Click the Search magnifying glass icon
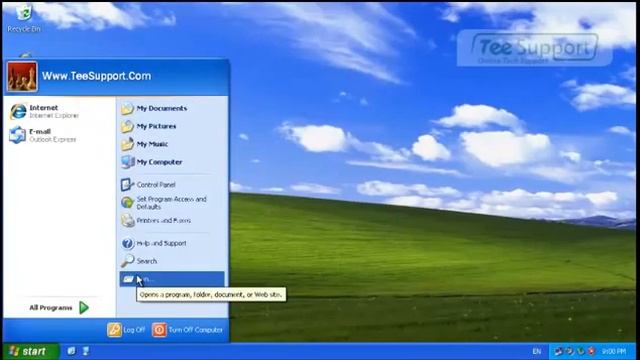The height and width of the screenshot is (360, 640). coord(127,261)
